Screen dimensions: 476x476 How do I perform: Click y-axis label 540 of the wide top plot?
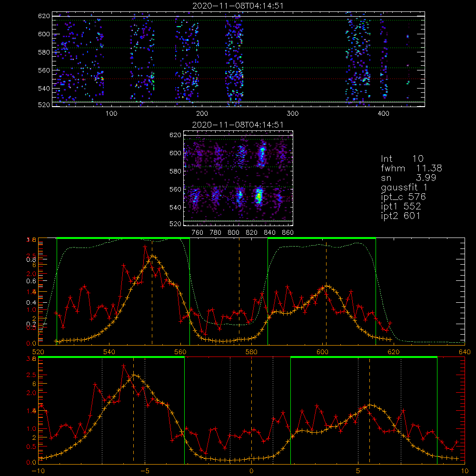click(44, 89)
